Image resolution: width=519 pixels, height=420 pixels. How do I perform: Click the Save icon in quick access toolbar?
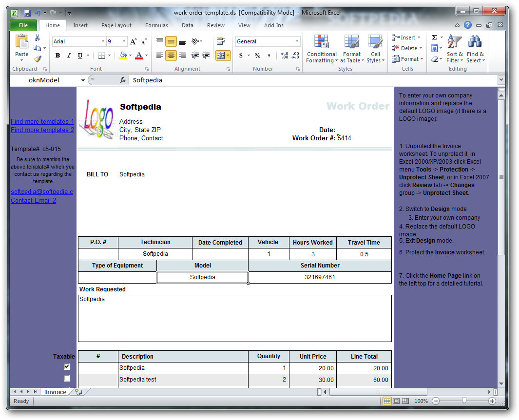click(27, 13)
